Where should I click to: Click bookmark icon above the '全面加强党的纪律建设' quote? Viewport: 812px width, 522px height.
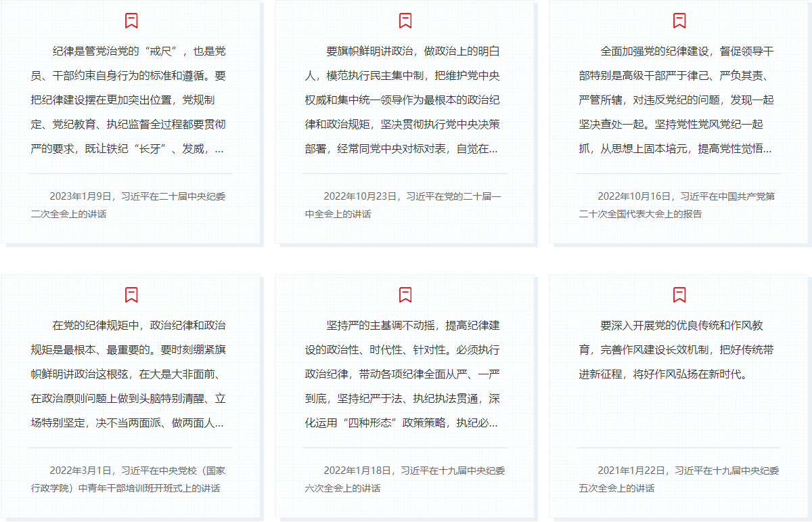click(679, 20)
